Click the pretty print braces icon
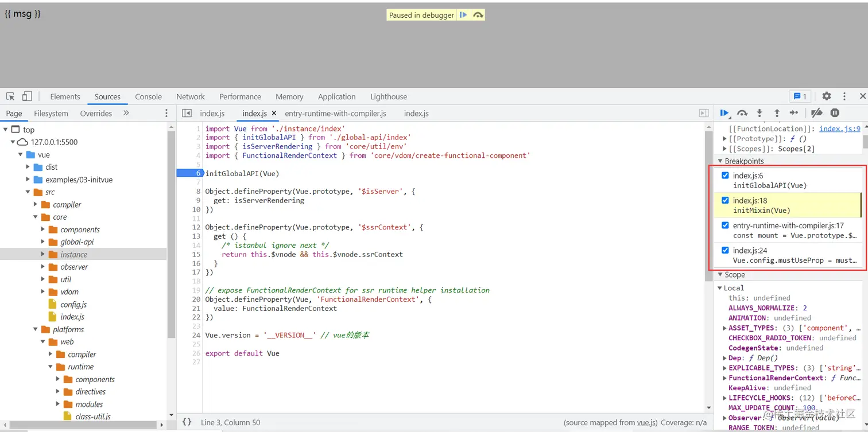Image resolution: width=868 pixels, height=432 pixels. (187, 422)
